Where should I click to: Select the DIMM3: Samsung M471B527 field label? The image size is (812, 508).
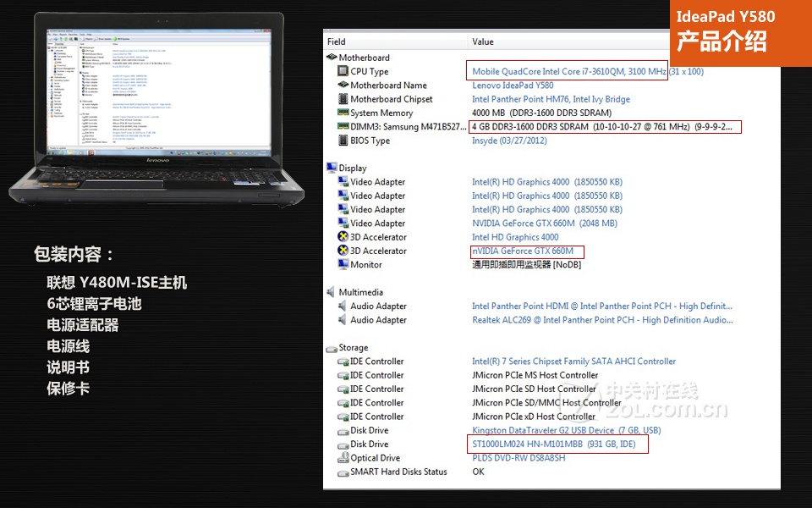coord(408,126)
